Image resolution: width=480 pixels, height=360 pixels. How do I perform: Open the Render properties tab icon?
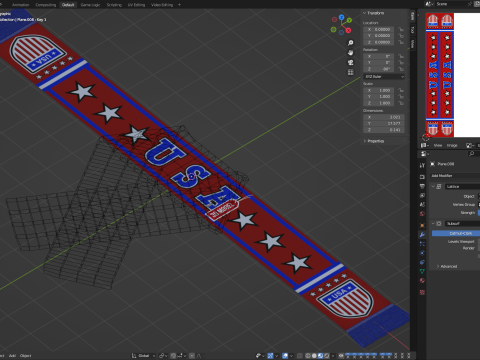(422, 177)
